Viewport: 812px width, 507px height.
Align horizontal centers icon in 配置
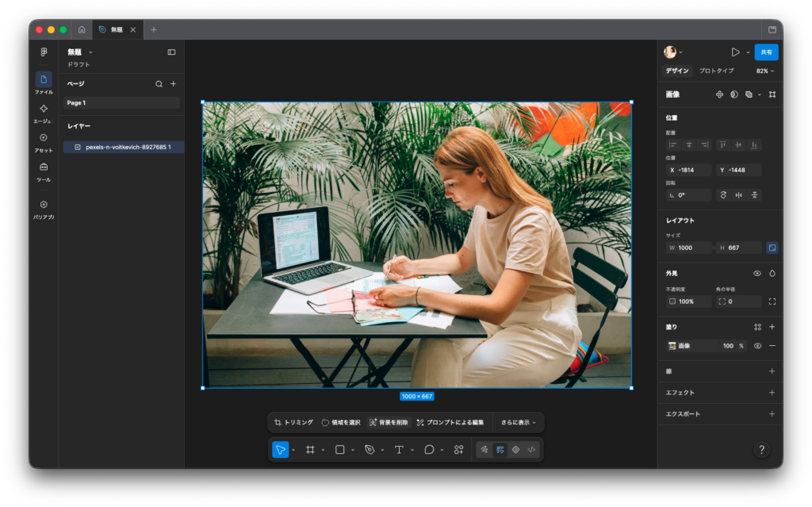[x=689, y=145]
